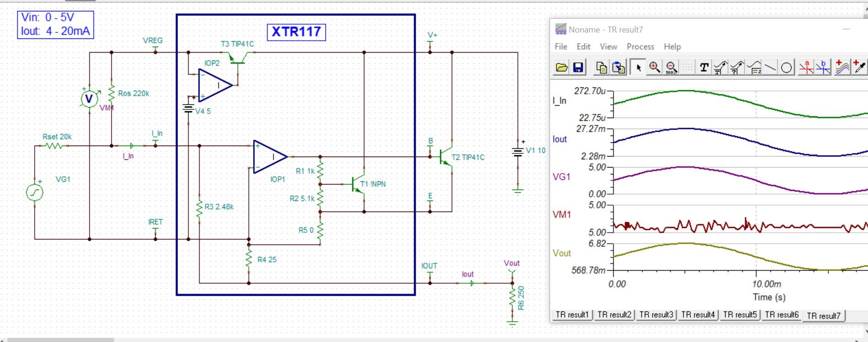
Task: Select the Ros 220k resistor symbol
Action: [x=111, y=93]
